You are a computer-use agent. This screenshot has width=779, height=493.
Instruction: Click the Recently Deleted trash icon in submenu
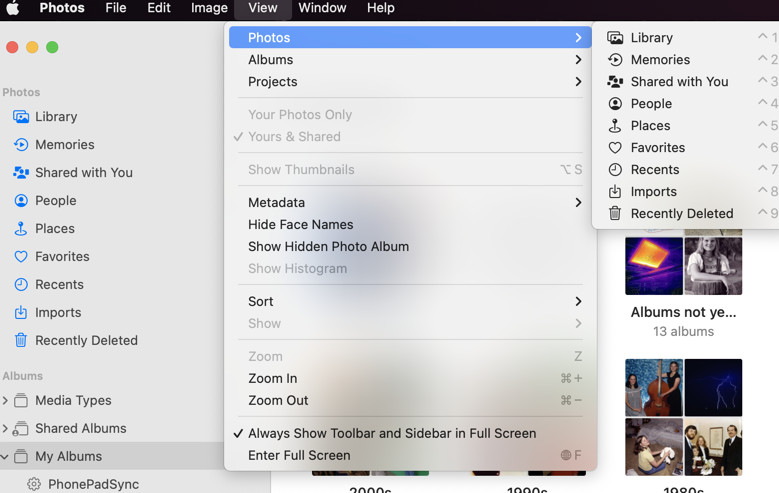(615, 213)
